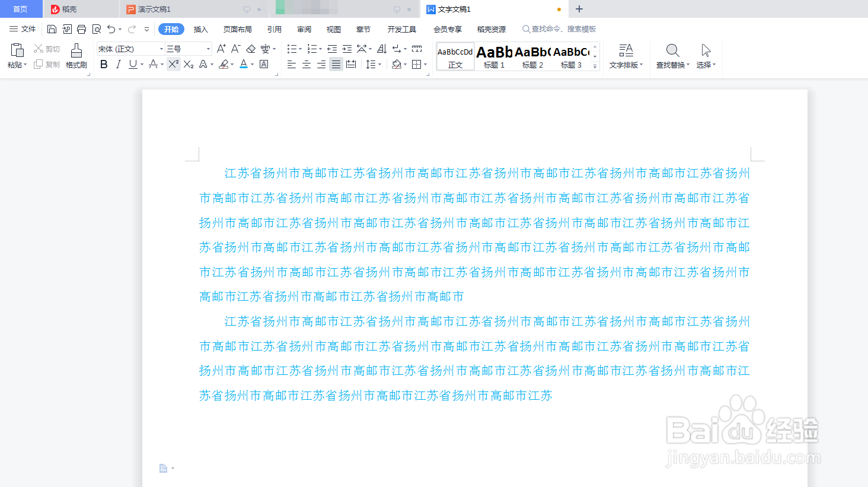This screenshot has width=868, height=487.
Task: Expand the numbered list dropdown arrow
Action: tap(320, 49)
